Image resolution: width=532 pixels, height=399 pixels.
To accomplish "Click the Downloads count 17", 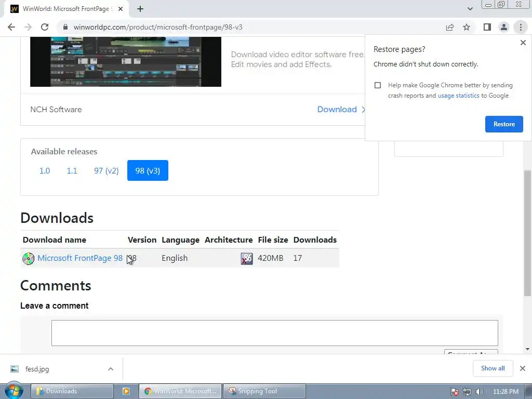I will click(x=298, y=258).
